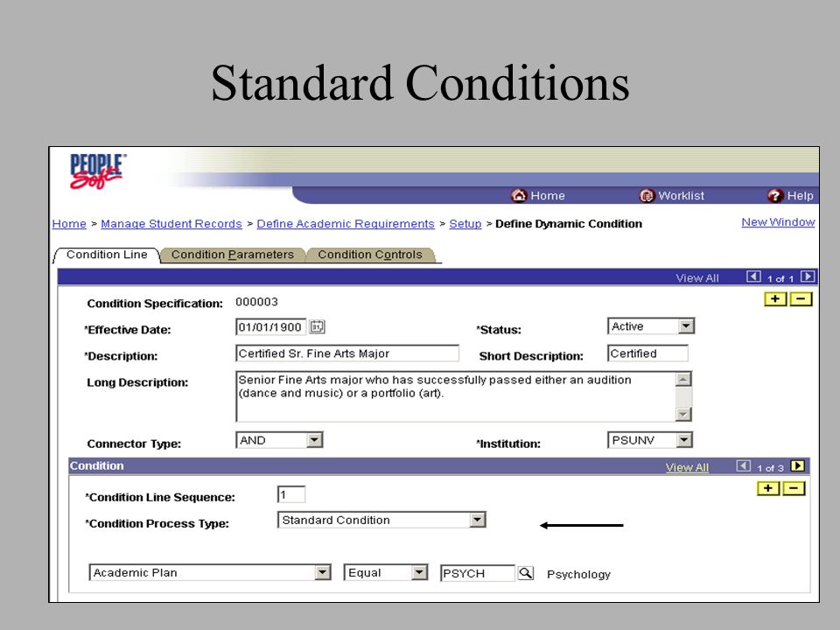Click the Effective Date field
Screen dimensions: 840x630
tap(270, 326)
